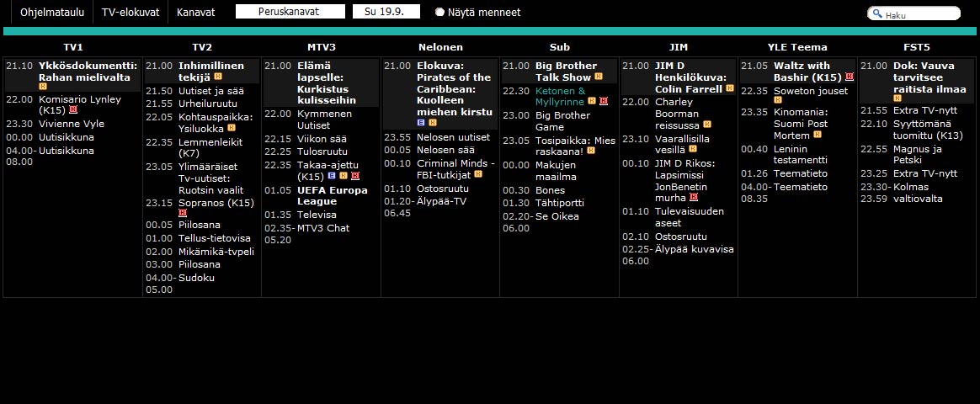Viewport: 980px width, 404px height.
Task: Click the red icon beside Waltz with Bashir (K15)
Action: pos(850,77)
